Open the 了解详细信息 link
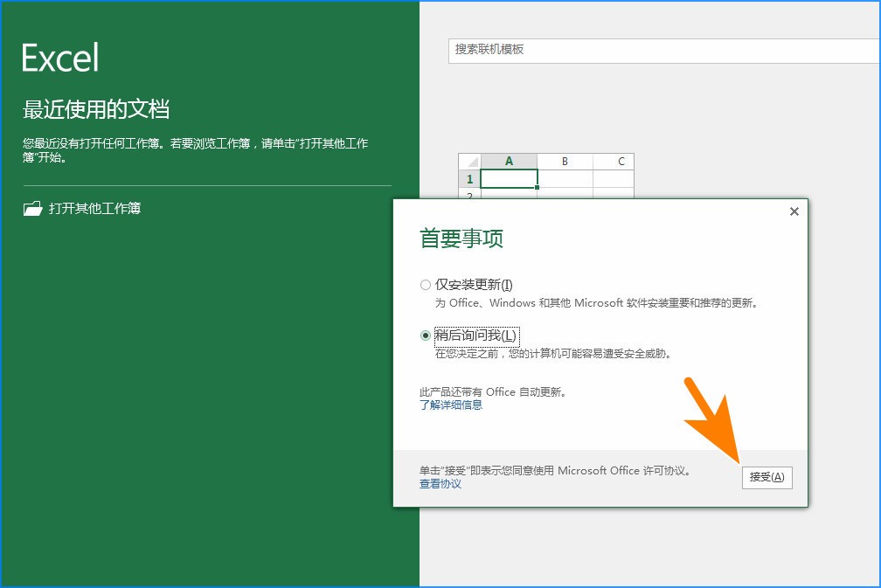 [x=450, y=405]
